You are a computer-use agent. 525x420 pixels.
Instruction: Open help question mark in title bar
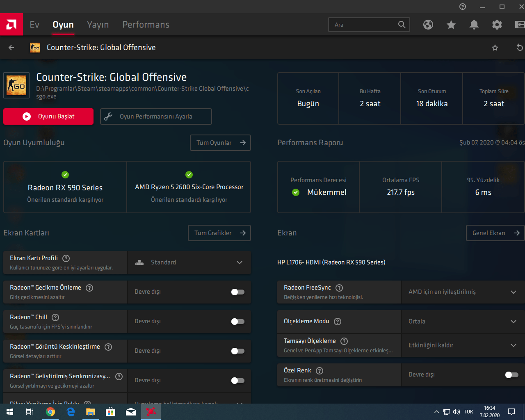(x=463, y=7)
